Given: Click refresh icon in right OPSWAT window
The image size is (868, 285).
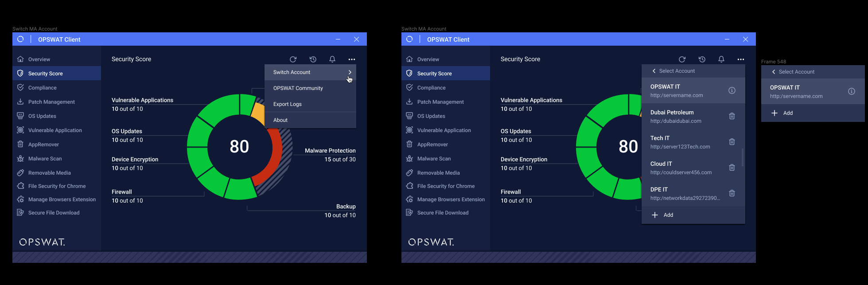Looking at the screenshot, I should 682,59.
